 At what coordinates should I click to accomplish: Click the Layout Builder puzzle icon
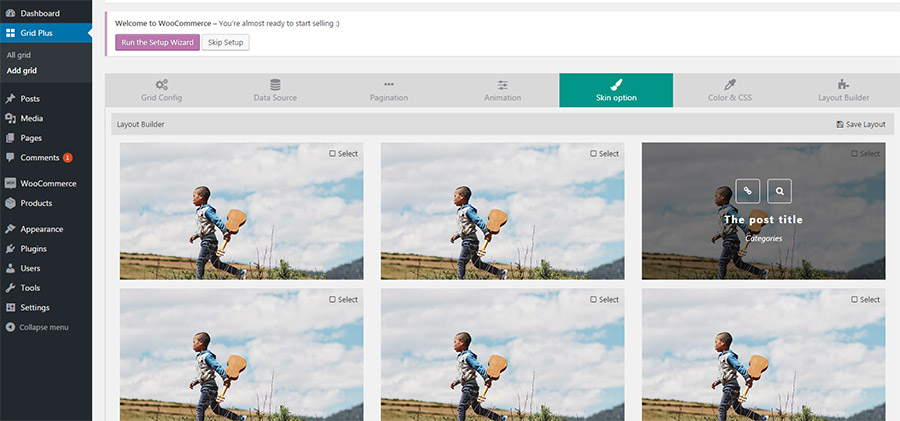click(x=843, y=84)
